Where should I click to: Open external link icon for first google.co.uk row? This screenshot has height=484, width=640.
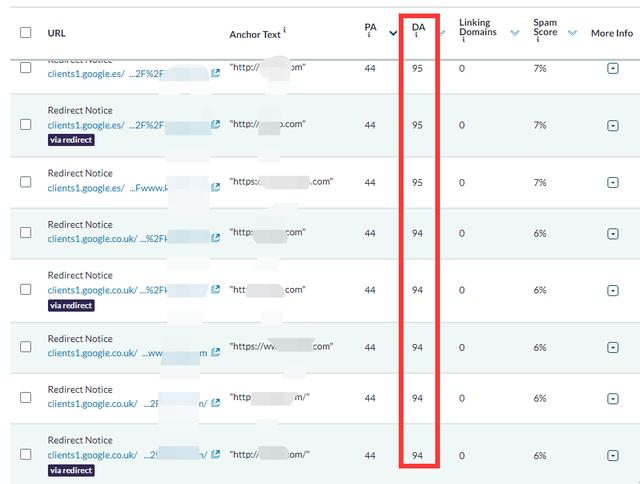point(216,238)
